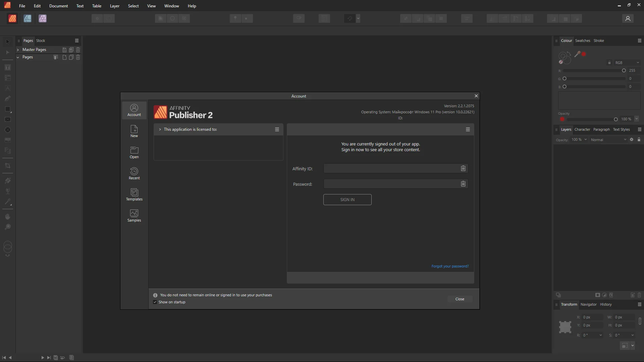Click the Forgot your password link

pyautogui.click(x=450, y=266)
